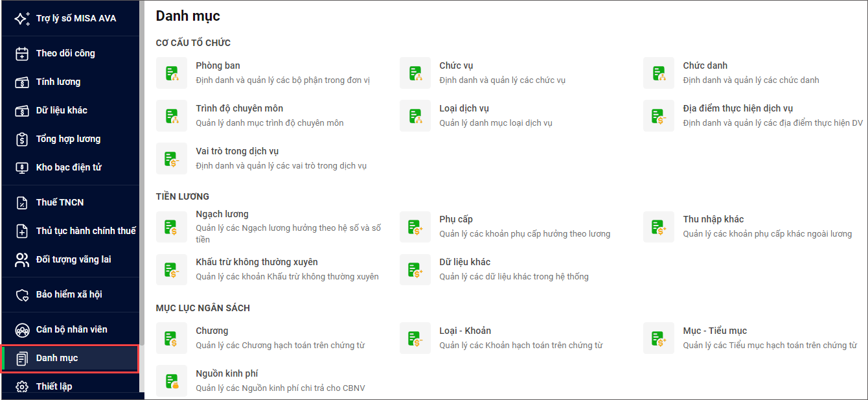Open the Tính lương sidebar menu
Screen dimensions: 868x400
click(58, 82)
